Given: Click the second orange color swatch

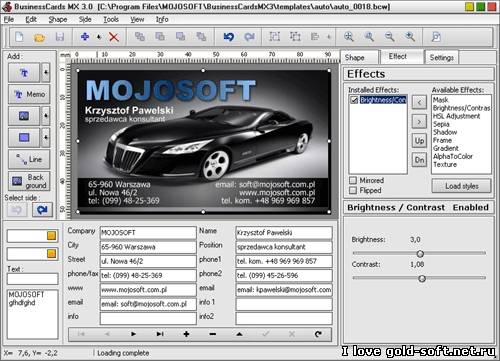Looking at the screenshot, I should (x=51, y=254).
